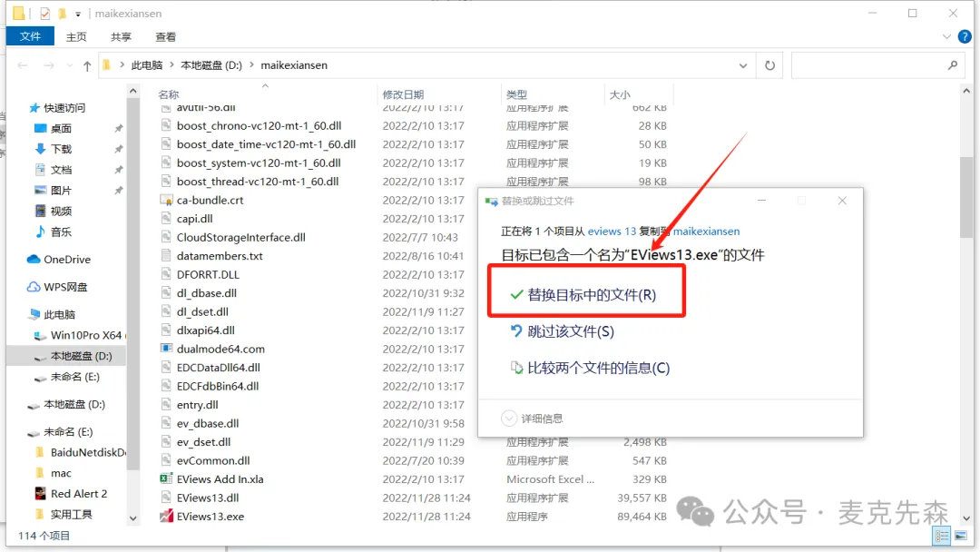This screenshot has height=552, width=980.
Task: Select evCommon.dll file
Action: click(206, 460)
